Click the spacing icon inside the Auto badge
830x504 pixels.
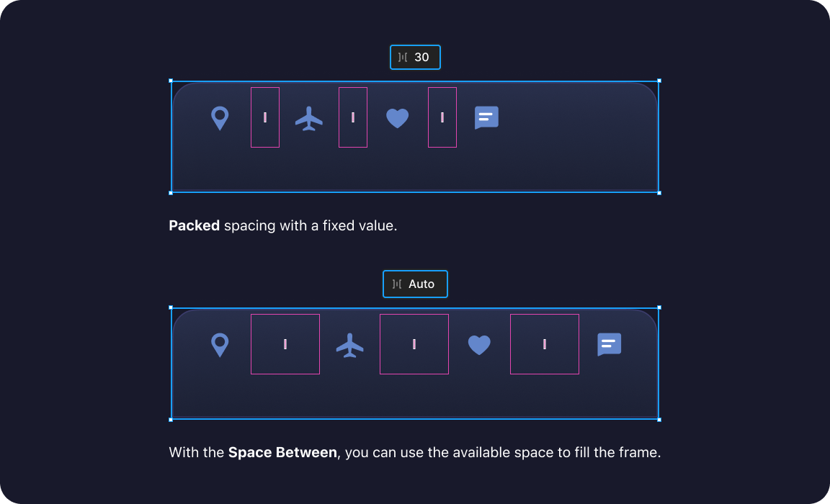coord(397,284)
